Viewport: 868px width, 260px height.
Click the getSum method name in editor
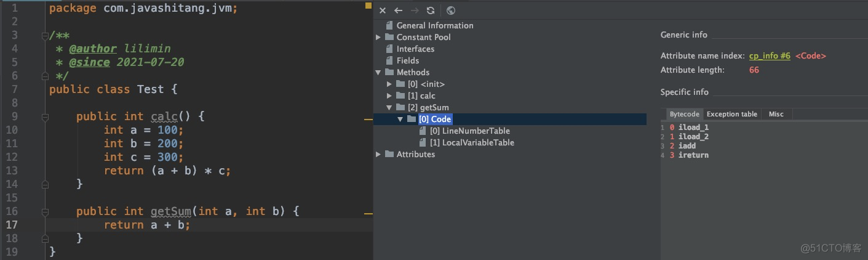(x=171, y=211)
